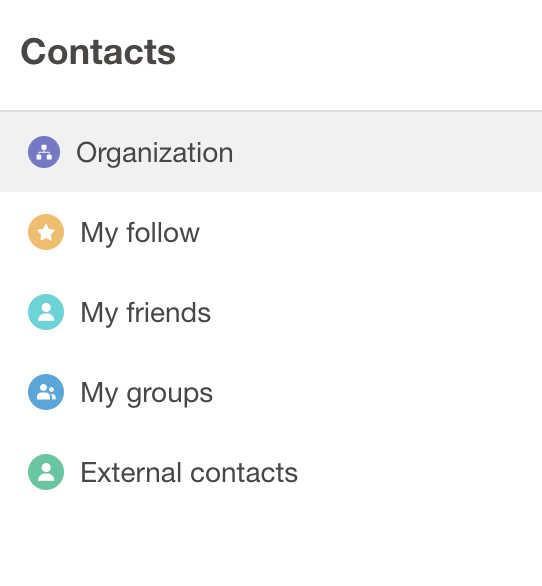The width and height of the screenshot is (542, 586).
Task: Click the Contacts heading title
Action: 98,52
